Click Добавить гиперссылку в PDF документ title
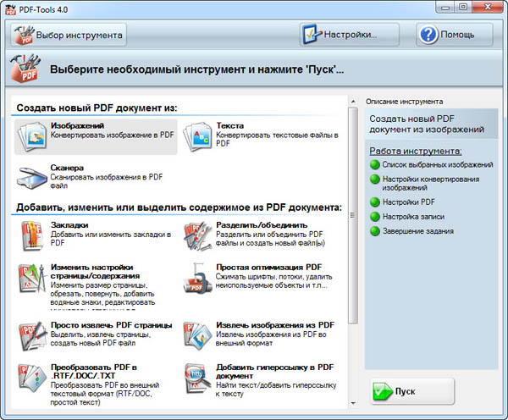The image size is (508, 420). [x=274, y=372]
